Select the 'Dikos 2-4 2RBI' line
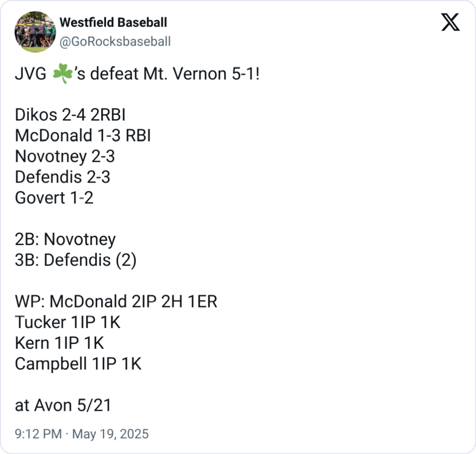The height and width of the screenshot is (454, 476). click(x=70, y=115)
